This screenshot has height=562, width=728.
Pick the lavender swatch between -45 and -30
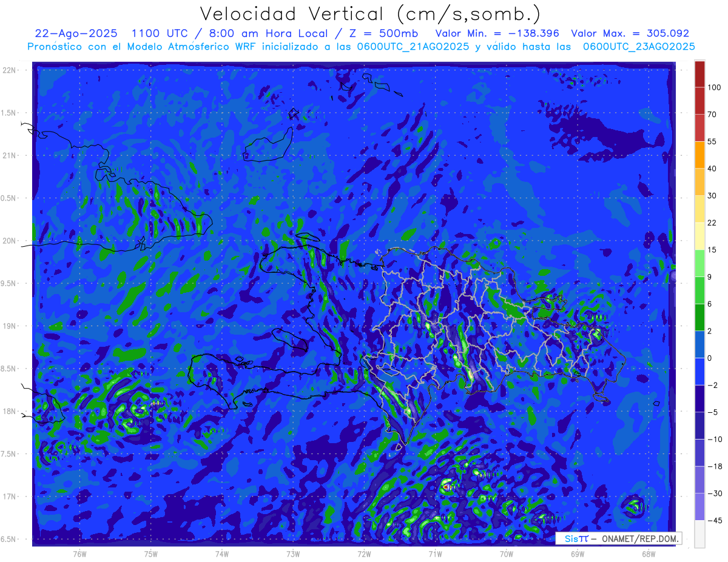pyautogui.click(x=699, y=506)
